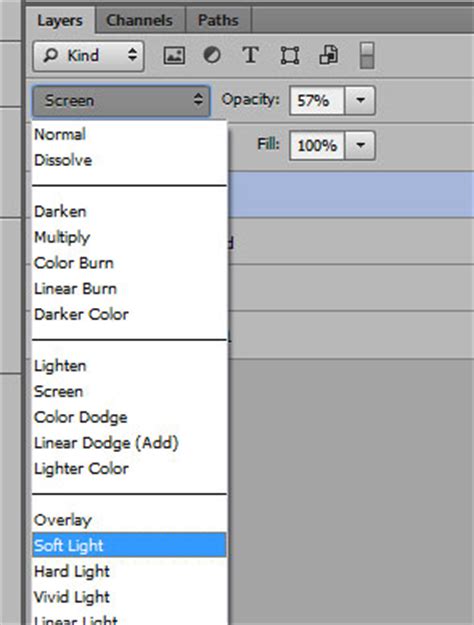Filter layers by pixel image icon
Viewport: 474px width, 625px height.
pos(174,55)
